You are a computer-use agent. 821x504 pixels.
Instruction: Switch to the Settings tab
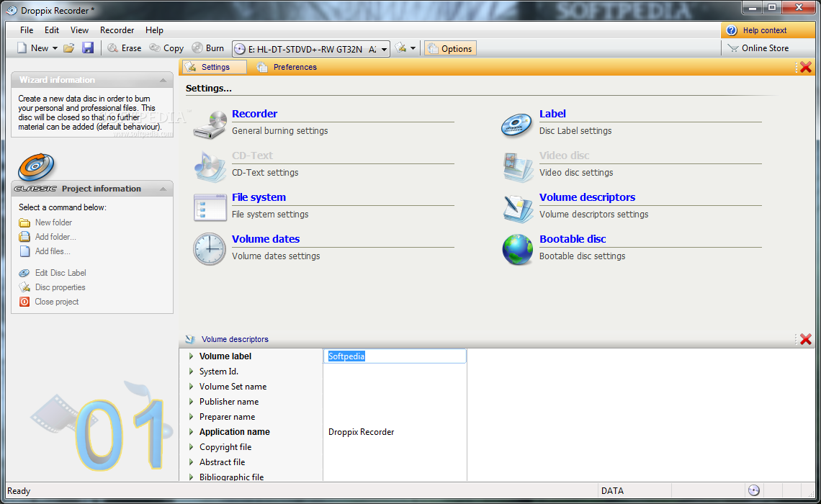pos(215,67)
